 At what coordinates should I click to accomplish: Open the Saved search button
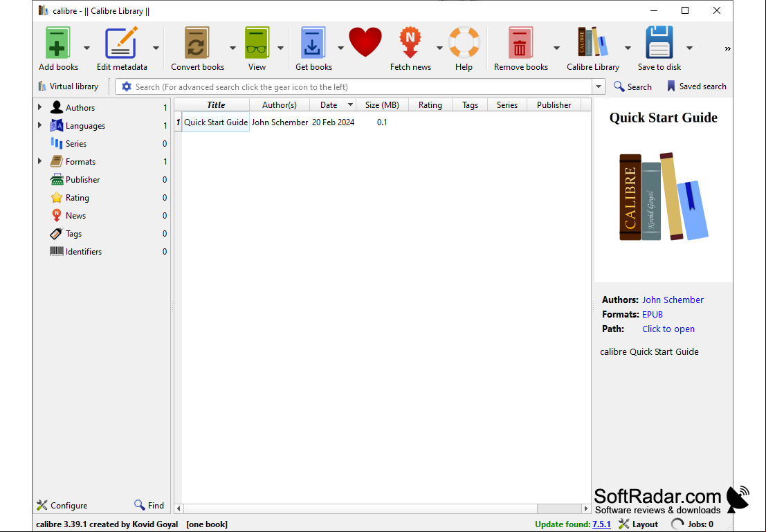pos(696,86)
